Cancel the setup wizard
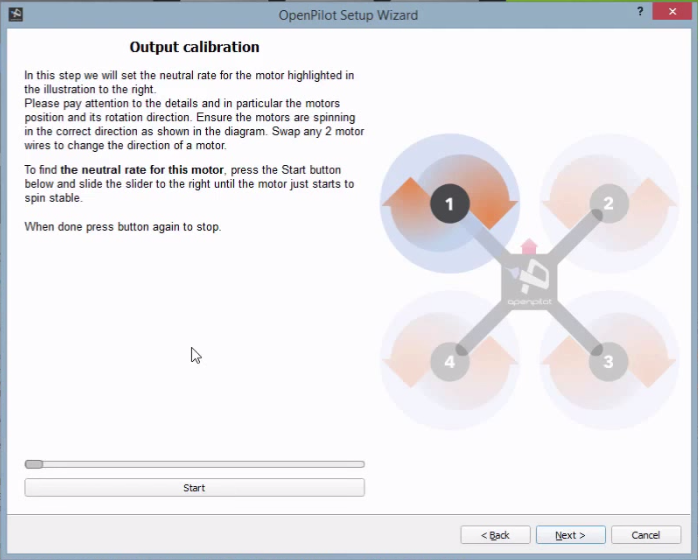 click(646, 535)
